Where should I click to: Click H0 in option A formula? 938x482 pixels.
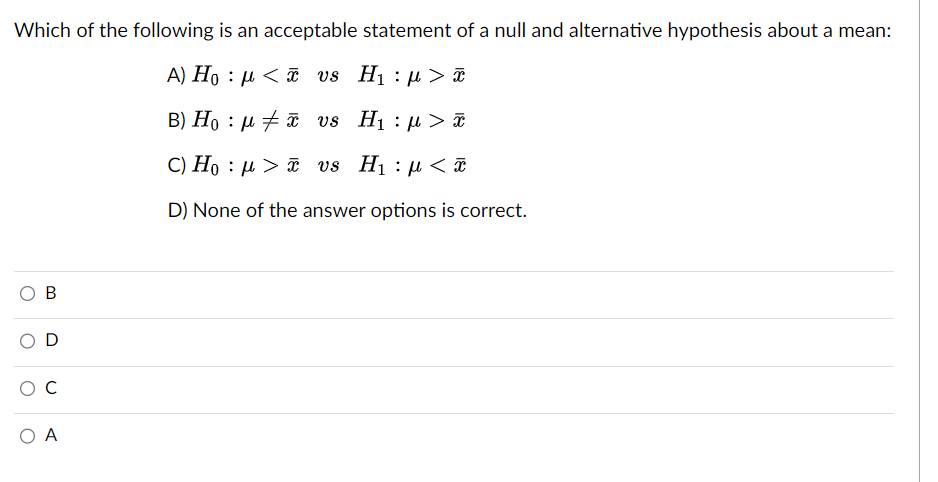(206, 76)
